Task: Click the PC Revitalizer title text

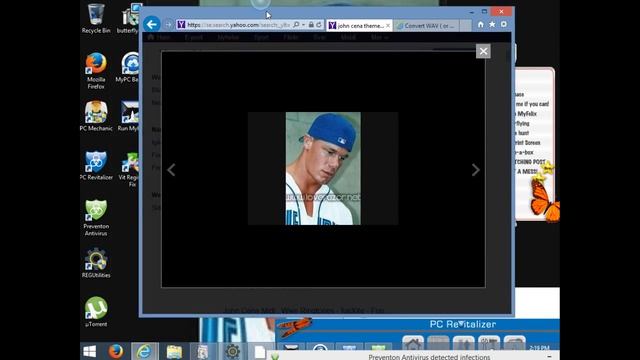Action: coord(463,324)
